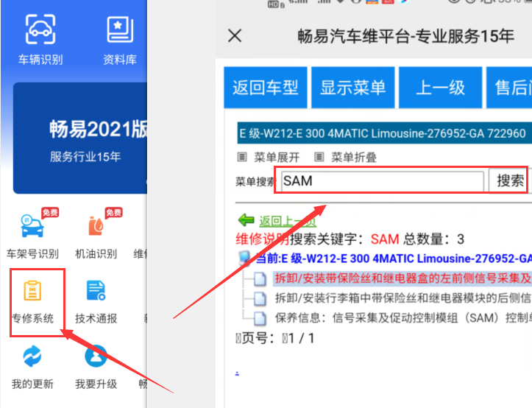Open the 车辆识别 vehicle scan icon

point(40,29)
